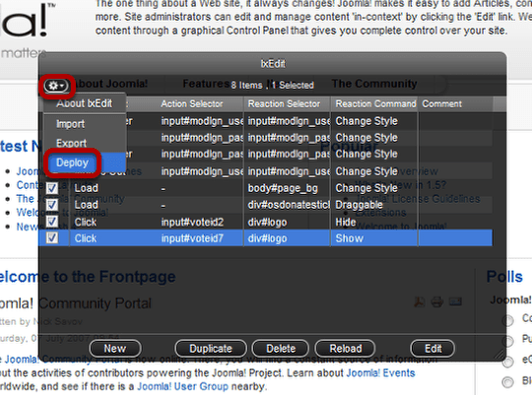Select the 'Draggable' reaction command cell
Viewport: 532px width, 395px height.
coord(374,205)
